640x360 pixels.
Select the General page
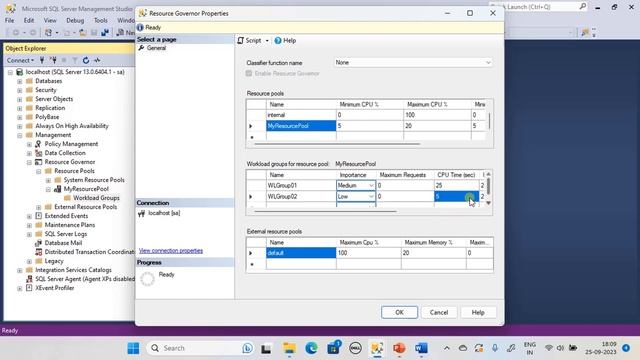click(x=156, y=48)
